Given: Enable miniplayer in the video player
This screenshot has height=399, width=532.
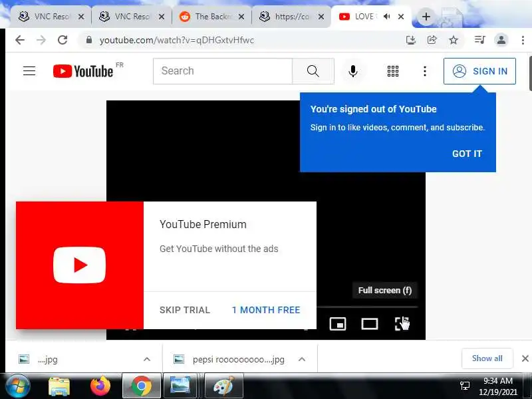Looking at the screenshot, I should (x=338, y=324).
